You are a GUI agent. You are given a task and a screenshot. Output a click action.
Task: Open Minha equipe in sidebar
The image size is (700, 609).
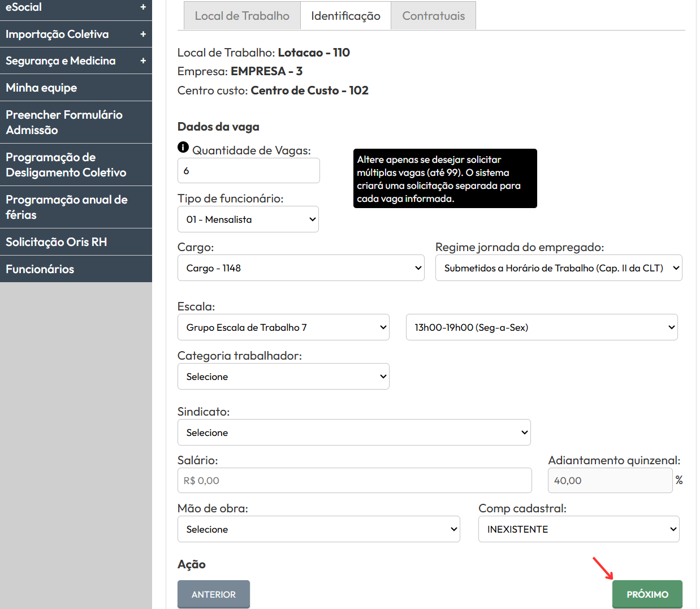point(76,88)
